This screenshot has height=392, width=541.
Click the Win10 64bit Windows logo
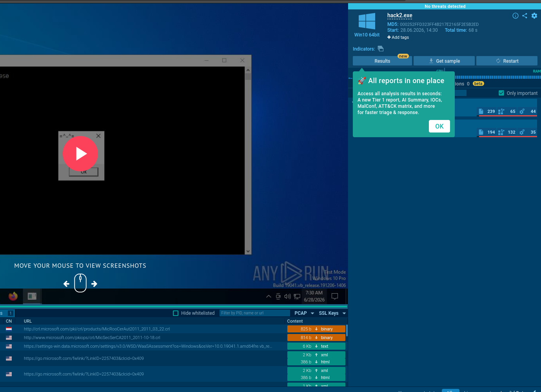point(367,21)
